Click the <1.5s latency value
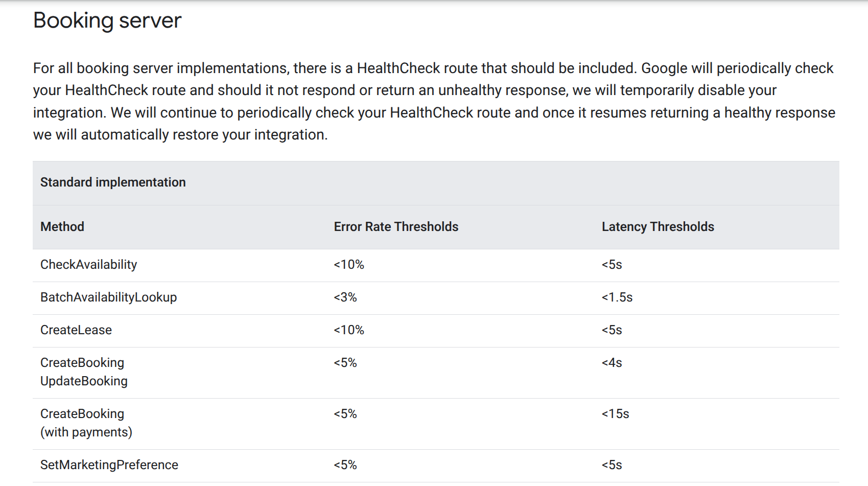Image resolution: width=868 pixels, height=486 pixels. click(617, 297)
